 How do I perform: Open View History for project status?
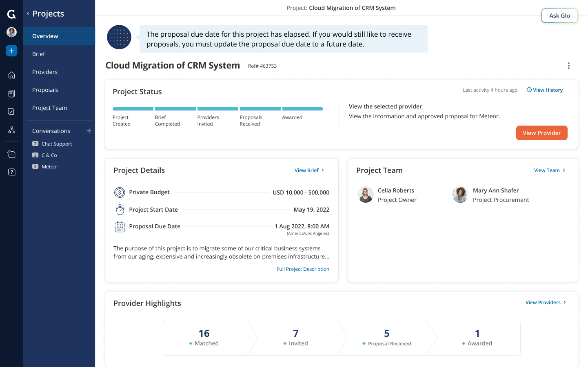[x=544, y=90]
